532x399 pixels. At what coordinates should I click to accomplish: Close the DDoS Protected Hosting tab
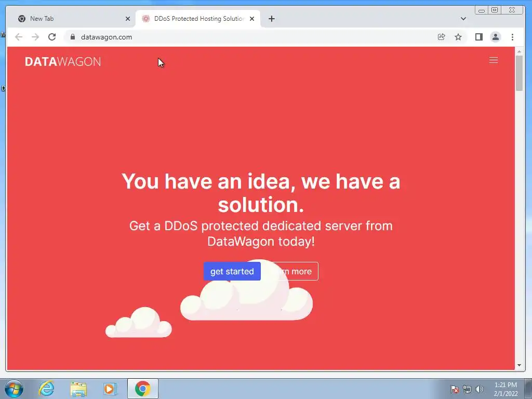click(252, 19)
